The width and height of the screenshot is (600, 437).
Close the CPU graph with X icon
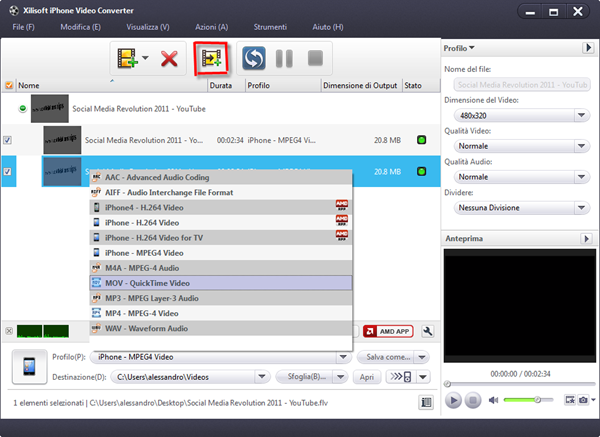[x=9, y=331]
